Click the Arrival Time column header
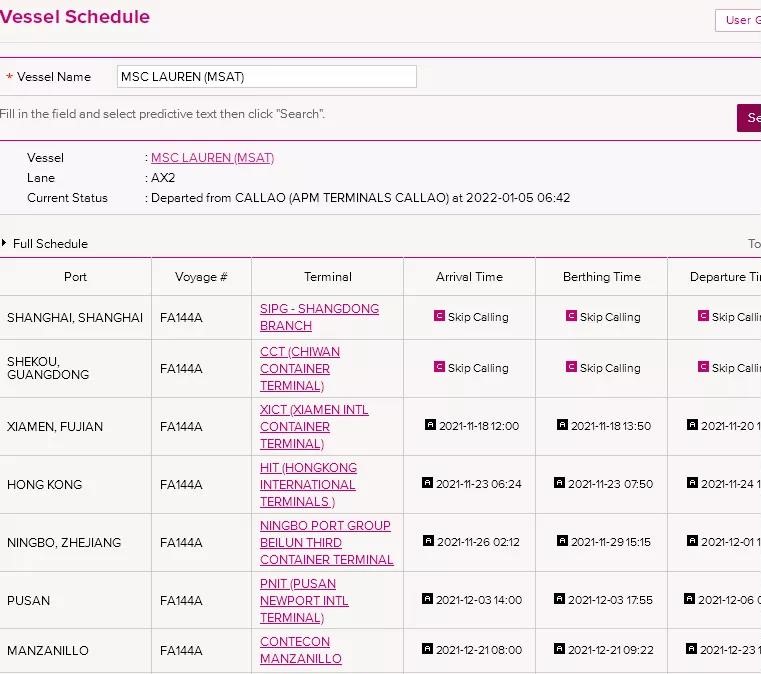761x674 pixels. (x=469, y=277)
